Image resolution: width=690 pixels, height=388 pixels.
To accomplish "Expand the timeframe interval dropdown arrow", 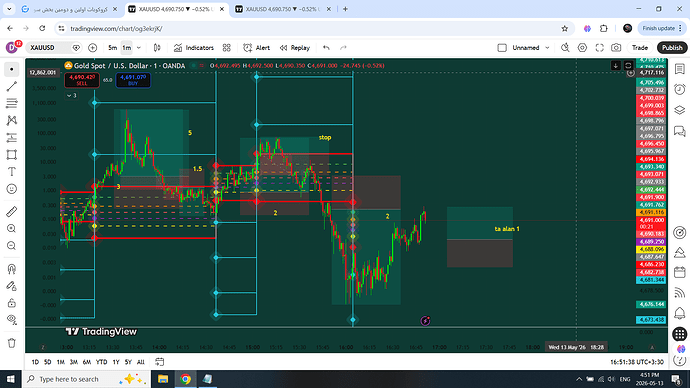I will click(139, 48).
